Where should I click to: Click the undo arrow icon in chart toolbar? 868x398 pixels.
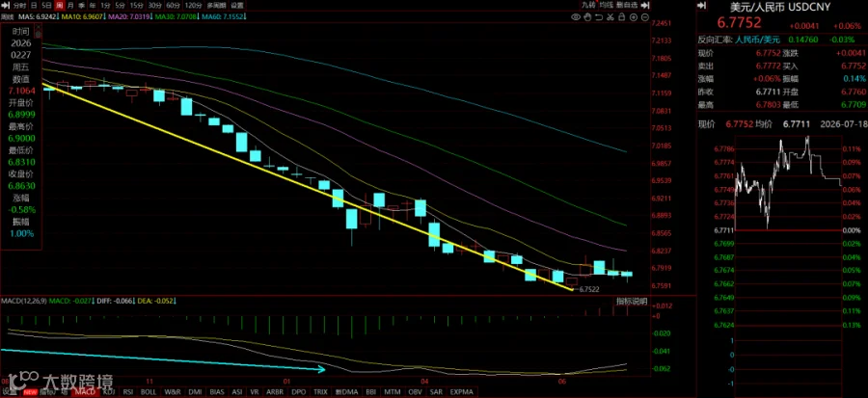point(598,17)
